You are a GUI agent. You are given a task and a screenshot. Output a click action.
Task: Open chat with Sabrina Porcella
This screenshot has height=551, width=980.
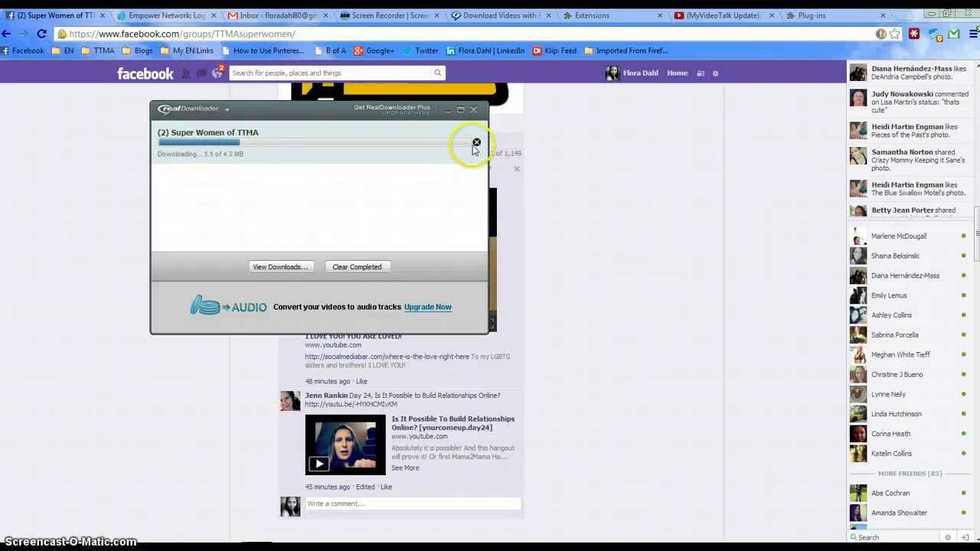[x=909, y=334]
